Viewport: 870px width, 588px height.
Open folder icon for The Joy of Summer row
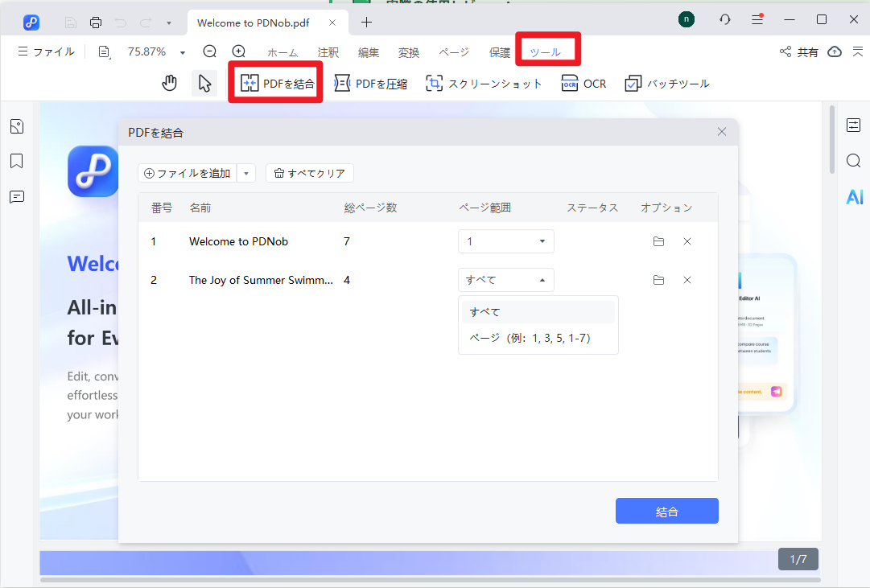tap(658, 280)
